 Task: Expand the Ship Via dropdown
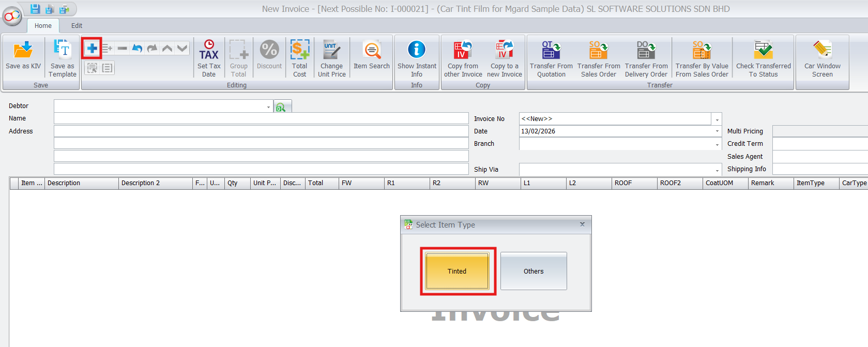[717, 170]
